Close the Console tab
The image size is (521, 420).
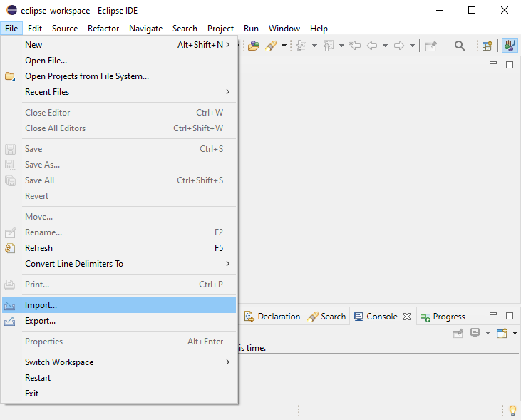407,317
